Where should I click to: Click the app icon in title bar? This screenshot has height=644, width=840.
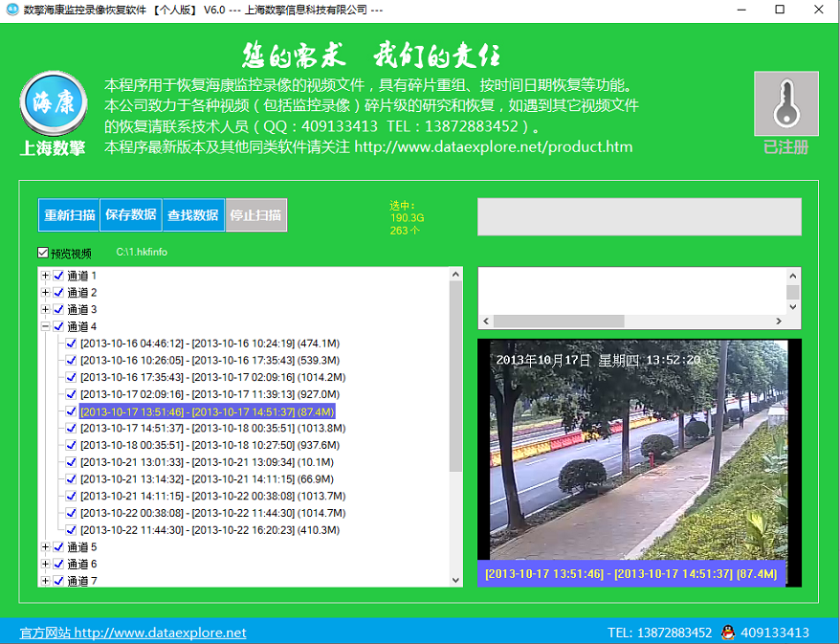[x=11, y=10]
